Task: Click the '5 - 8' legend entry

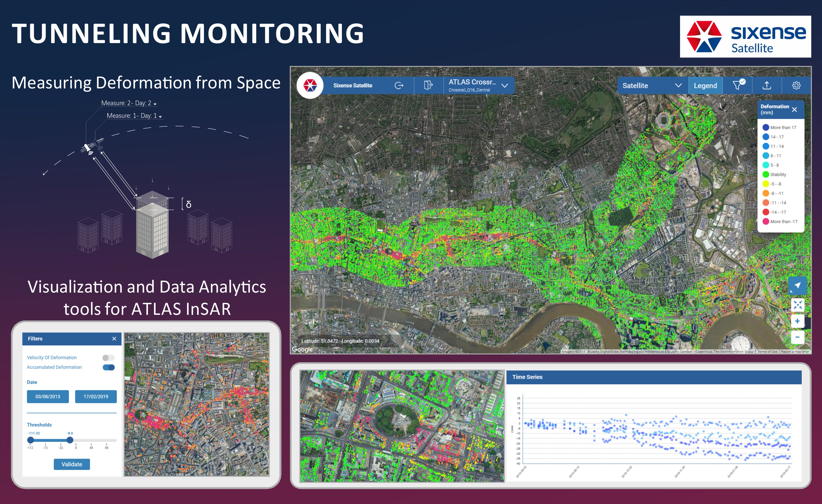Action: click(771, 165)
